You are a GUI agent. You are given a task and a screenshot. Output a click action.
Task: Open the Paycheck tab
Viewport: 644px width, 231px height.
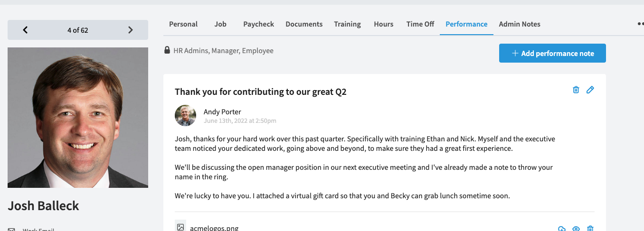pos(258,24)
